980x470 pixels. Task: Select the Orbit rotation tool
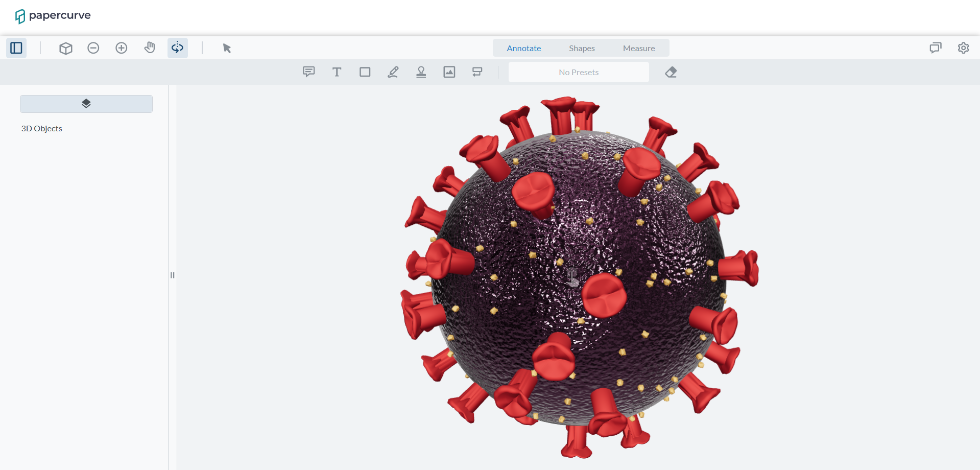177,48
